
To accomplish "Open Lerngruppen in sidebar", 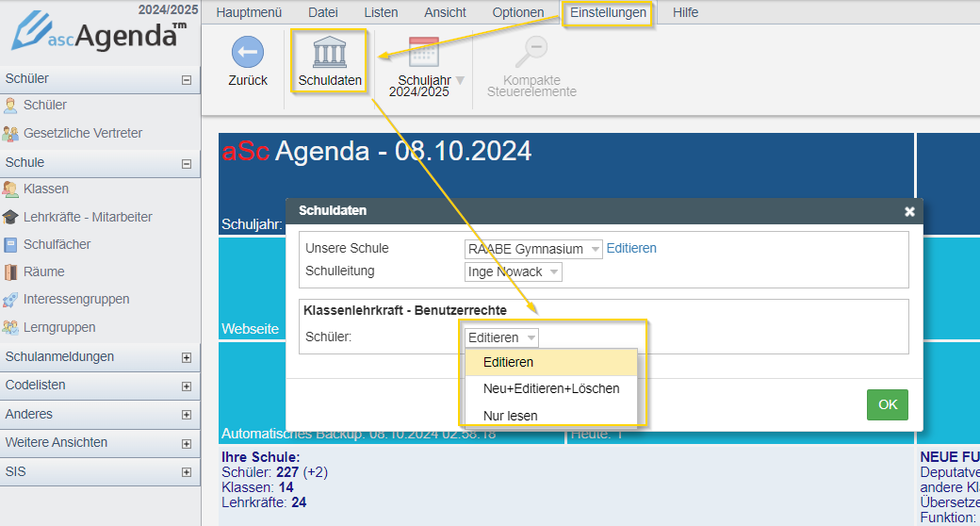I will coord(59,328).
